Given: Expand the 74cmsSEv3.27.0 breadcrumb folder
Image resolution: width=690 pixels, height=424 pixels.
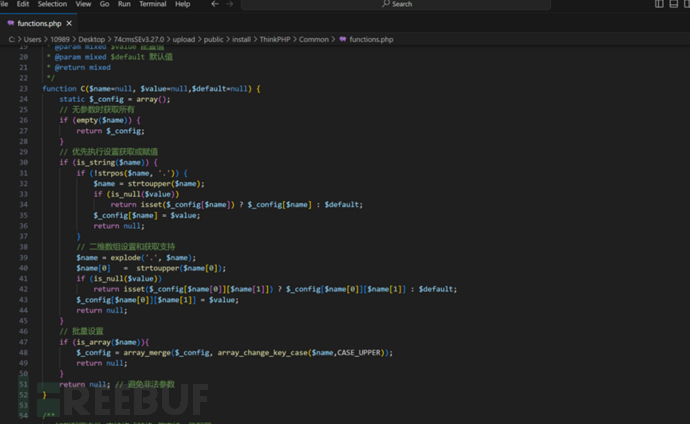Looking at the screenshot, I should [x=135, y=39].
